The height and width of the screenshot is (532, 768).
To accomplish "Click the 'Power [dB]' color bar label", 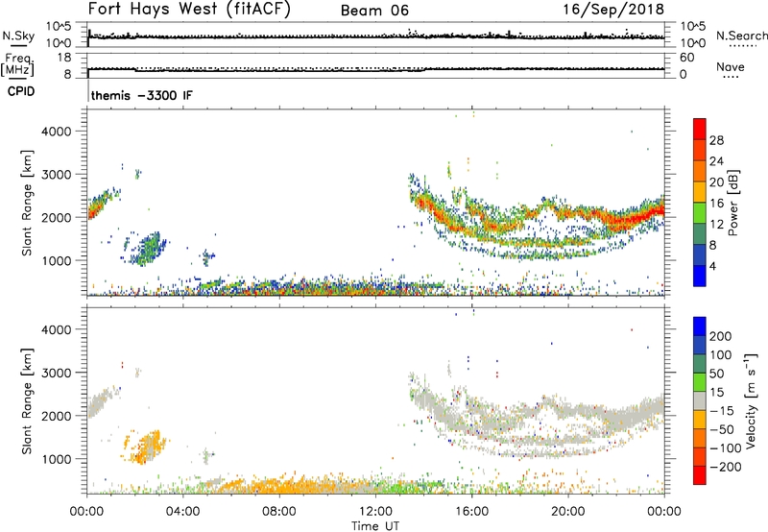I will pos(732,203).
